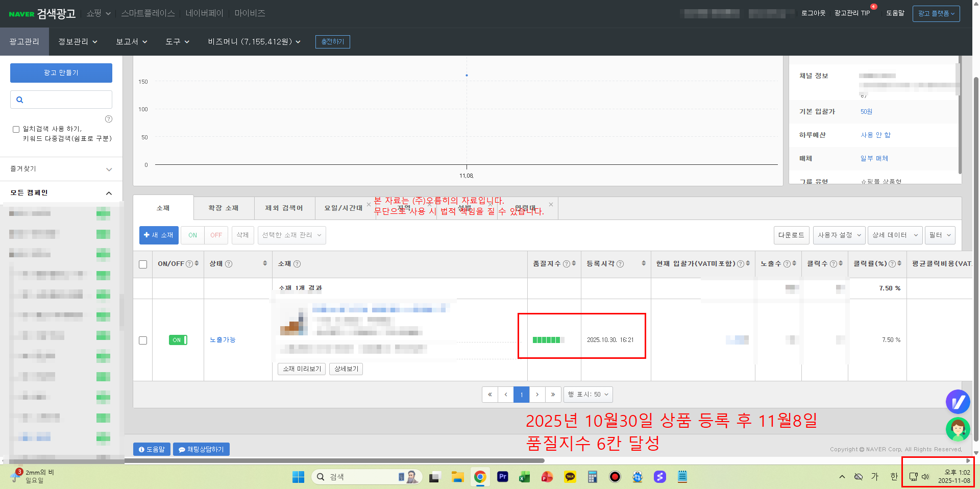Click the 도움말 help button at bottom

(x=151, y=449)
